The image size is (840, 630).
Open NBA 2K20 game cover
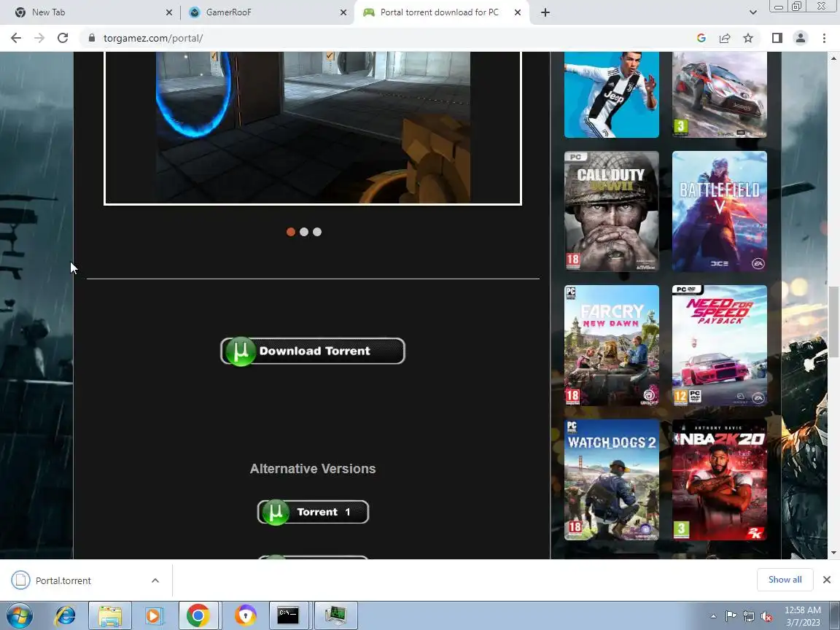click(720, 480)
